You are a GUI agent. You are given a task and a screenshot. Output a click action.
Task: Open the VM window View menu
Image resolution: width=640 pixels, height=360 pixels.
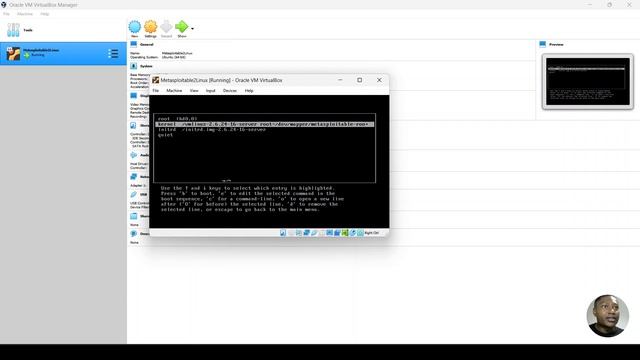[194, 91]
